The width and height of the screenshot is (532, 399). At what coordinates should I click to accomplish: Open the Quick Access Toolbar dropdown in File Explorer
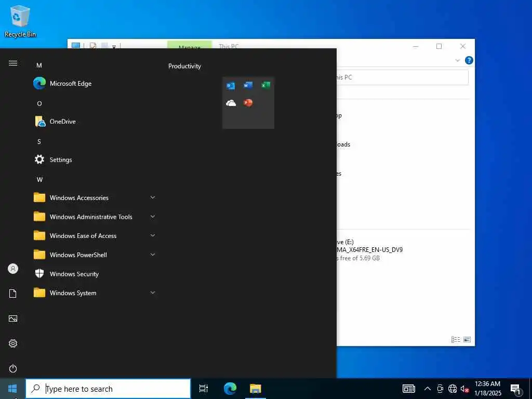coord(114,46)
